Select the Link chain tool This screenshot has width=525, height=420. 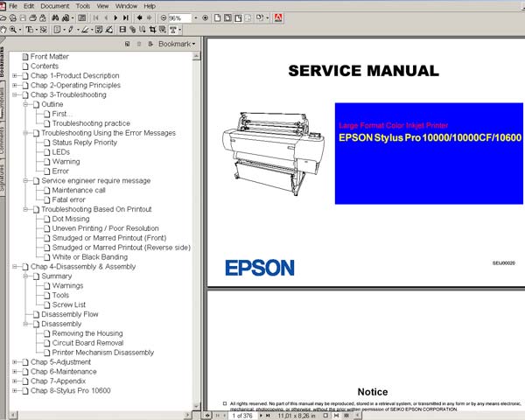tap(133, 30)
